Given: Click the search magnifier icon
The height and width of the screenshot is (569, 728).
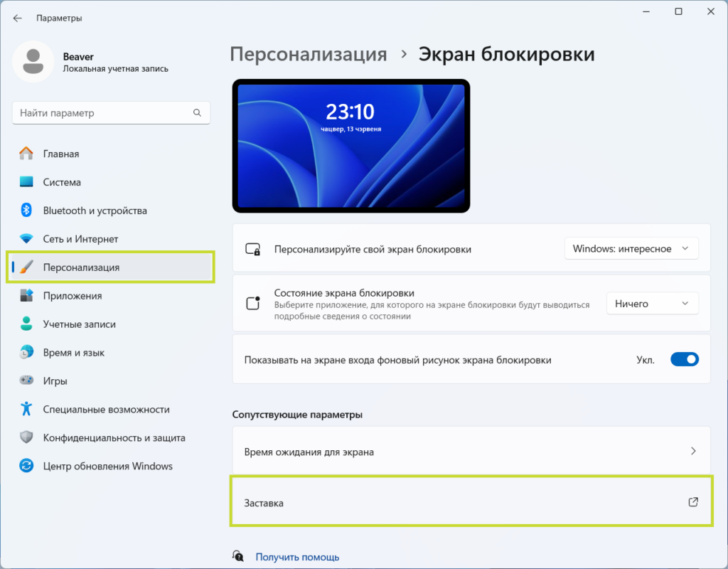Looking at the screenshot, I should pos(198,113).
